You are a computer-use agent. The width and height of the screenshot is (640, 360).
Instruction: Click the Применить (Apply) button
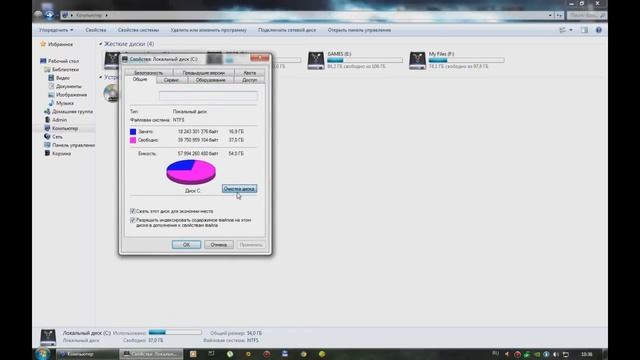pos(251,244)
